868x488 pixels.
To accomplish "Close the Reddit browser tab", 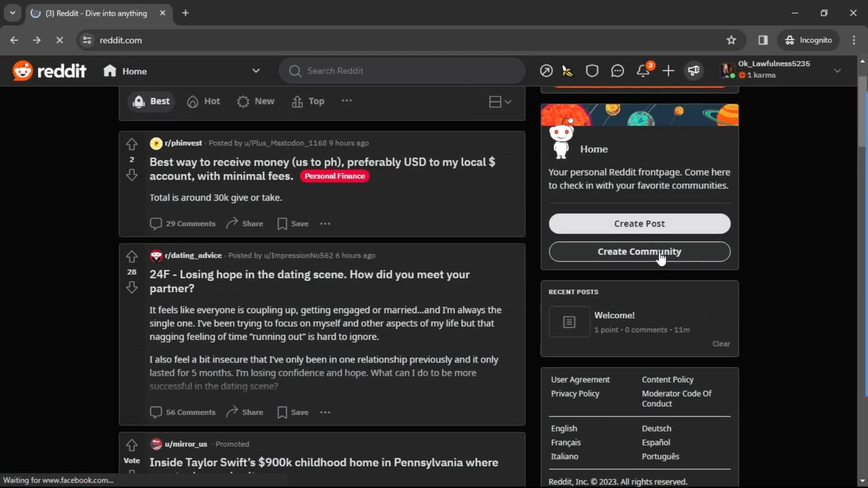I will [163, 13].
